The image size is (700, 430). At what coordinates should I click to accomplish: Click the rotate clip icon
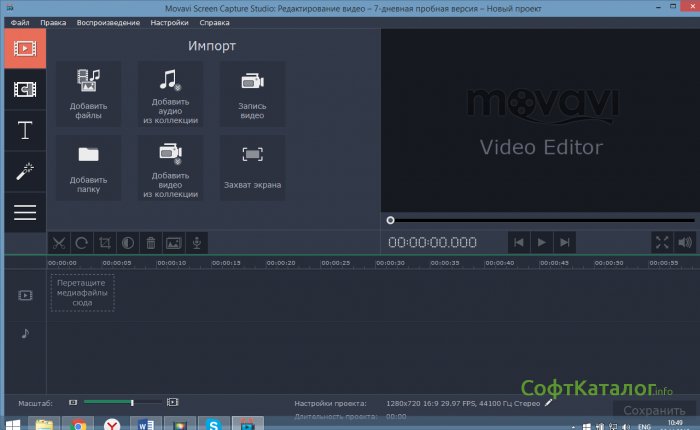(x=81, y=242)
